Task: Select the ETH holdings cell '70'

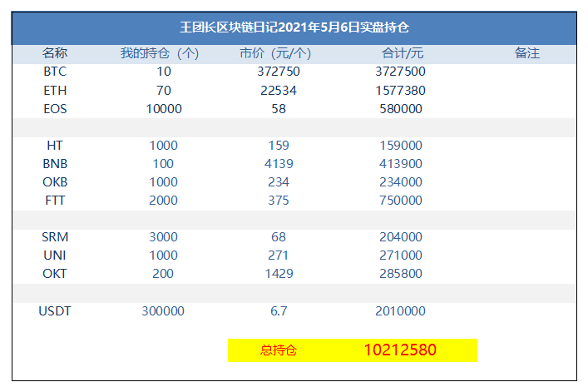Action: coord(164,91)
